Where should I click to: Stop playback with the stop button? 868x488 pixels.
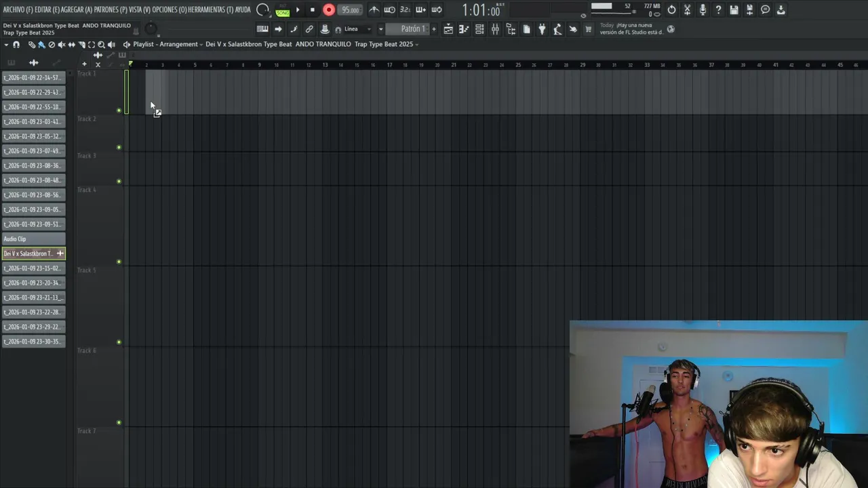pos(313,9)
